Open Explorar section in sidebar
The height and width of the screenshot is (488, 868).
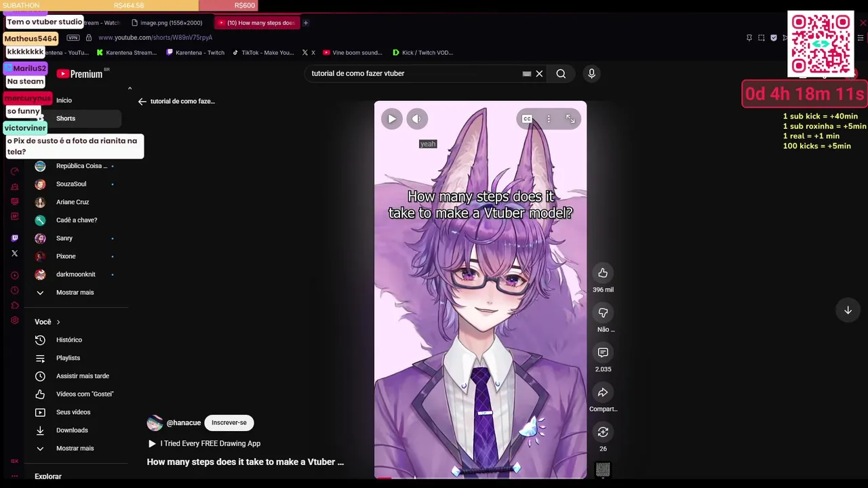[48, 476]
